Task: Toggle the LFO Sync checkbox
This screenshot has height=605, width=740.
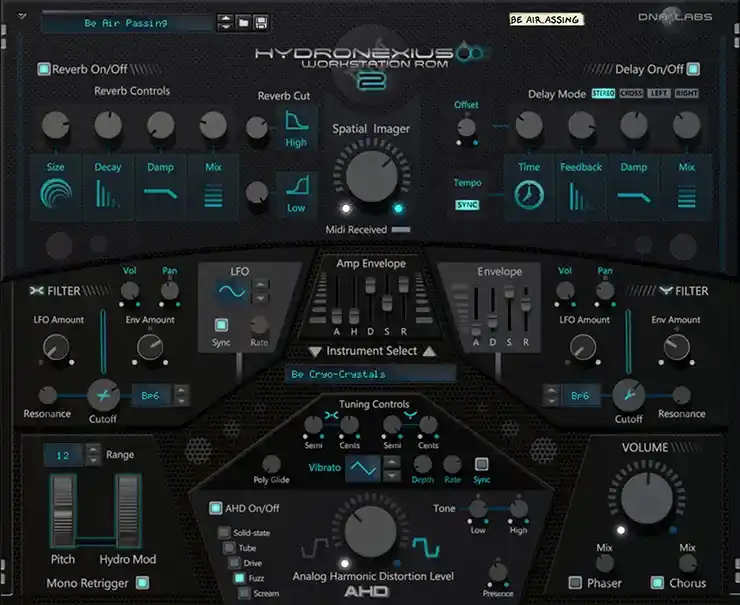Action: [221, 325]
